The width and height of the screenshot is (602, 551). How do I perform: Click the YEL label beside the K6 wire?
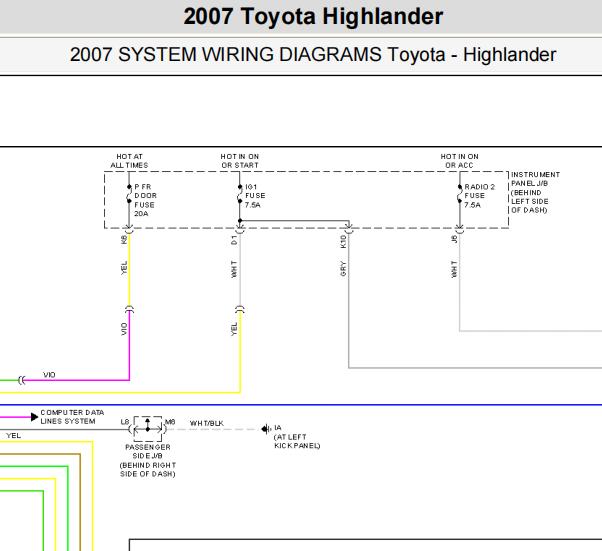pos(124,268)
